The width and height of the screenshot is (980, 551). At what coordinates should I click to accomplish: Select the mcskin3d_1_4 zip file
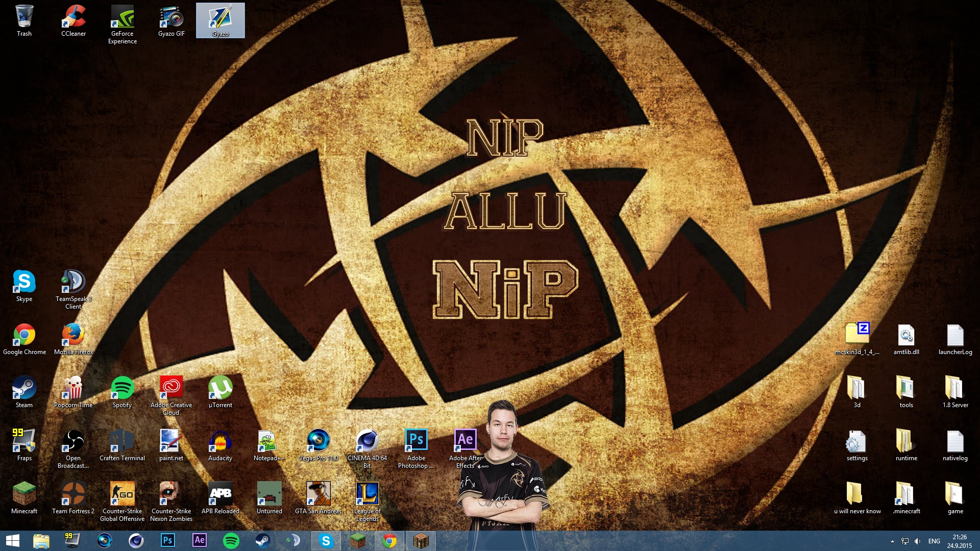[857, 339]
